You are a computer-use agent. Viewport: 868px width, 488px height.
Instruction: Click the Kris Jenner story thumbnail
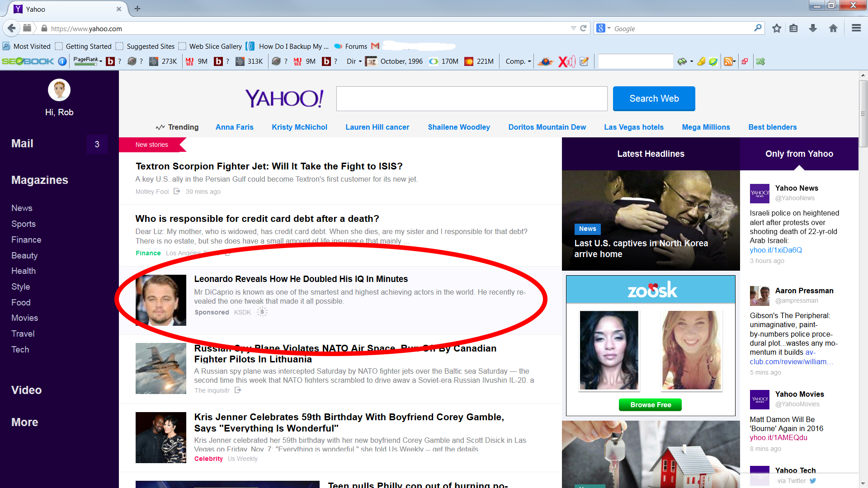[160, 437]
